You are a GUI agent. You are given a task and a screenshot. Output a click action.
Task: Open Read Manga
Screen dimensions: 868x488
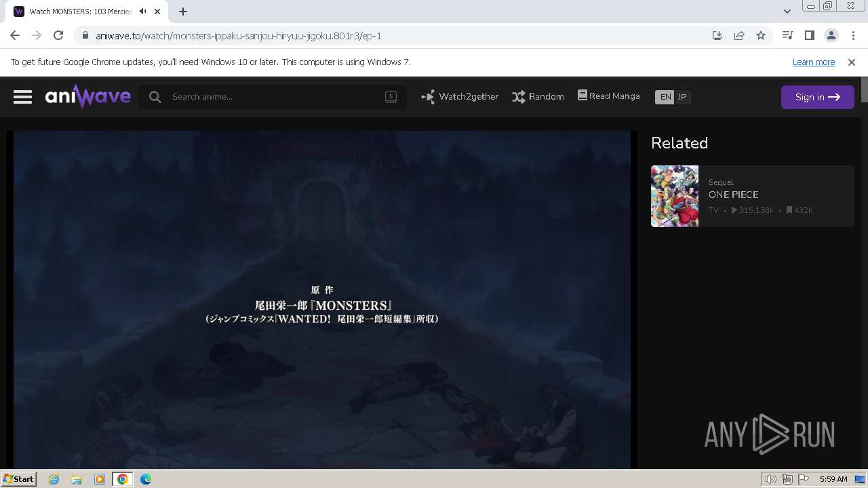608,96
